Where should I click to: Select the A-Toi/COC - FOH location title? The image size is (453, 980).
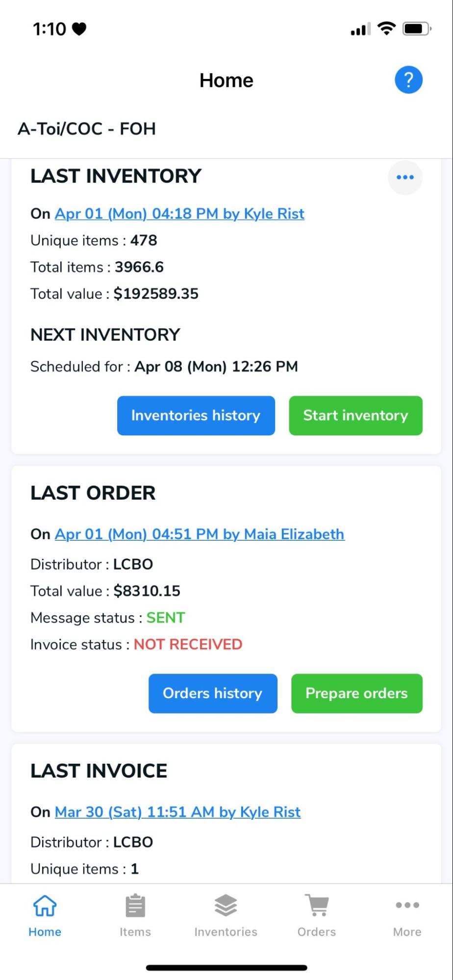coord(87,129)
